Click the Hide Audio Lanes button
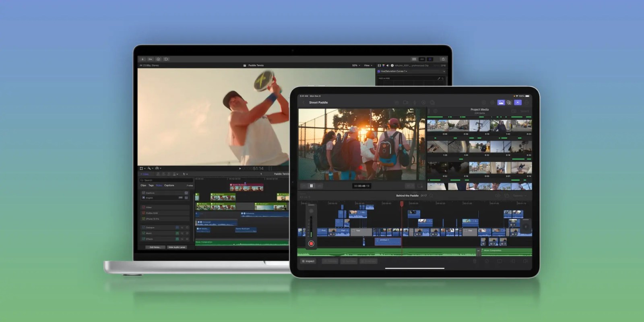The image size is (644, 322). coord(177,247)
